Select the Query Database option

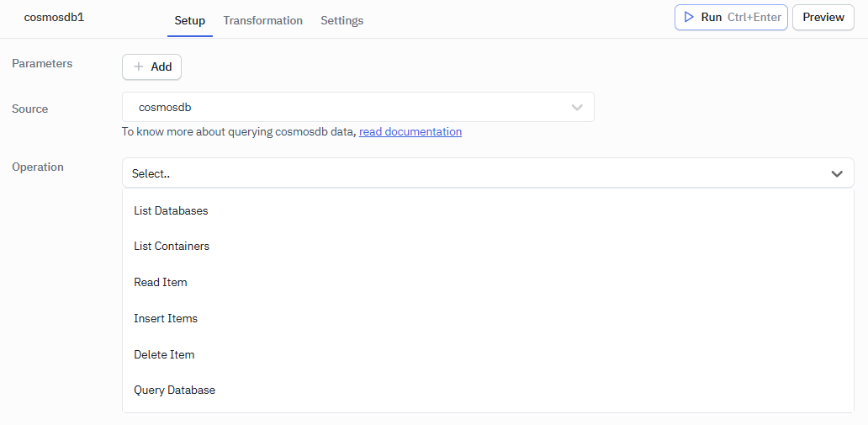(174, 390)
